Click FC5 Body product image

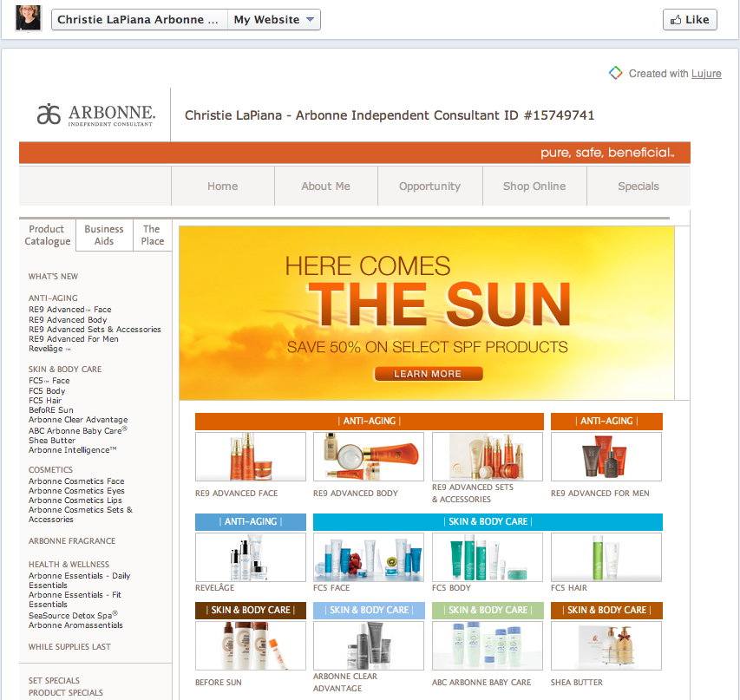pos(488,557)
